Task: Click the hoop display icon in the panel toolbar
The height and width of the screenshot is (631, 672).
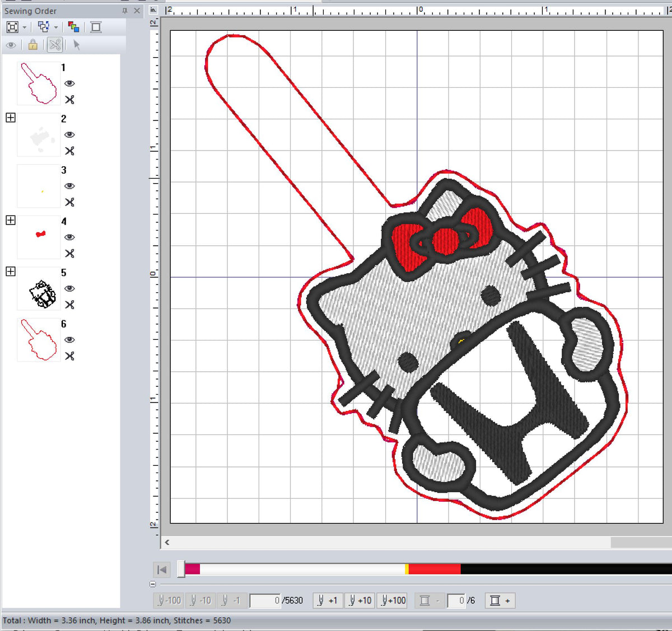Action: coord(96,26)
